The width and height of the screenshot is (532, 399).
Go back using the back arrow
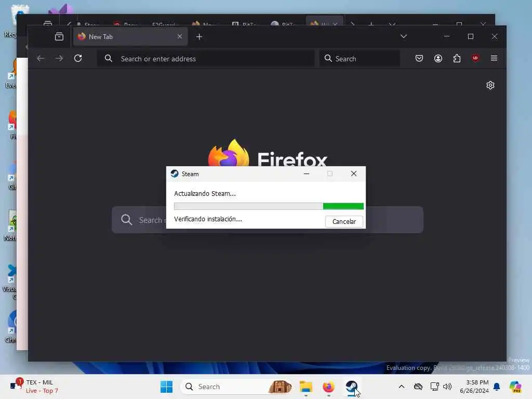tap(41, 58)
